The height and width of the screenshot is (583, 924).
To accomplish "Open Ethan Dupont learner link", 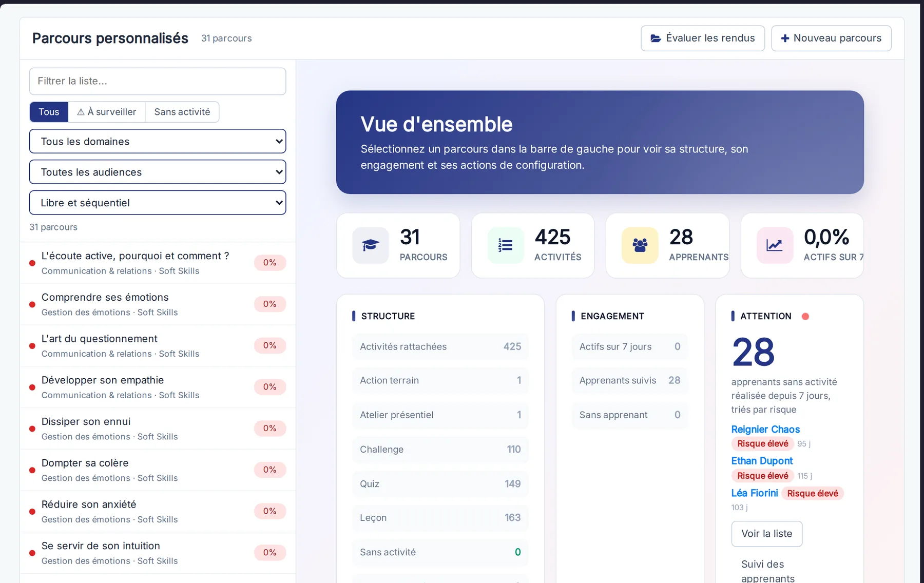I will pyautogui.click(x=762, y=461).
